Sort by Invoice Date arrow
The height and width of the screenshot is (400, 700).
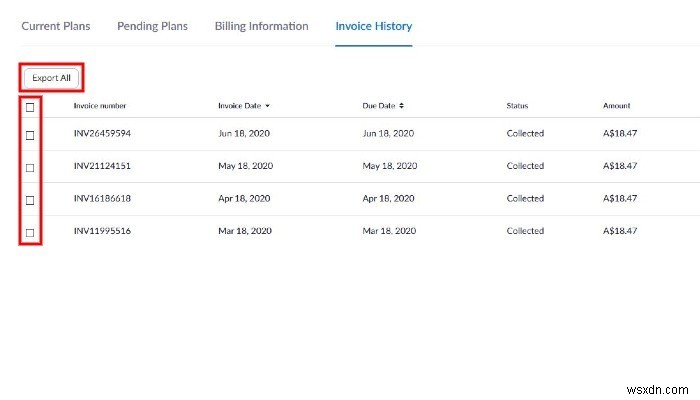pyautogui.click(x=267, y=106)
